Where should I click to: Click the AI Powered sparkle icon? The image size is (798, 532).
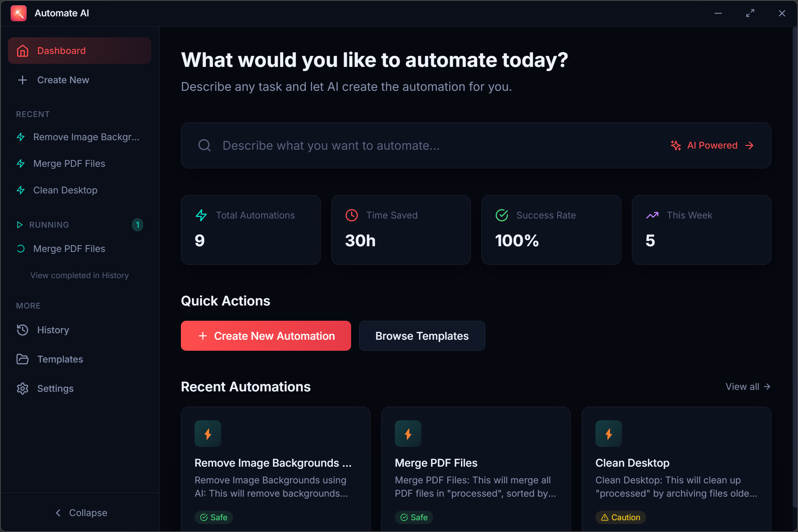click(675, 145)
